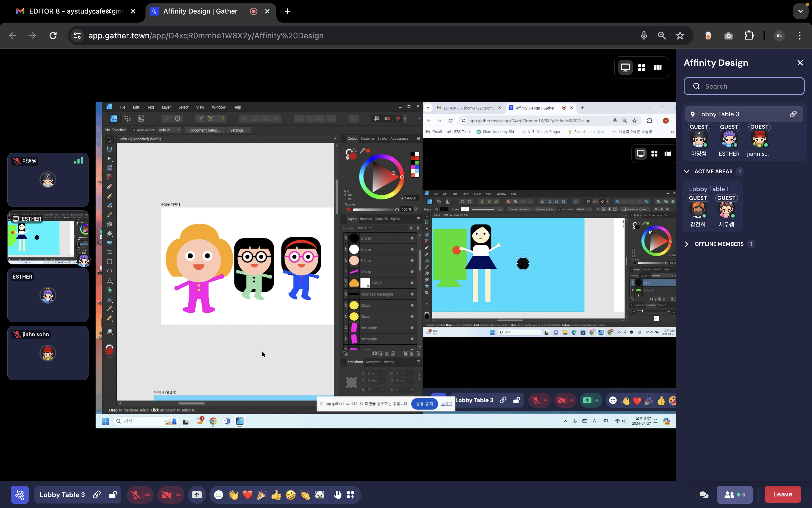The width and height of the screenshot is (812, 508).
Task: Open camera options arrow in bottom bar
Action: 178,494
